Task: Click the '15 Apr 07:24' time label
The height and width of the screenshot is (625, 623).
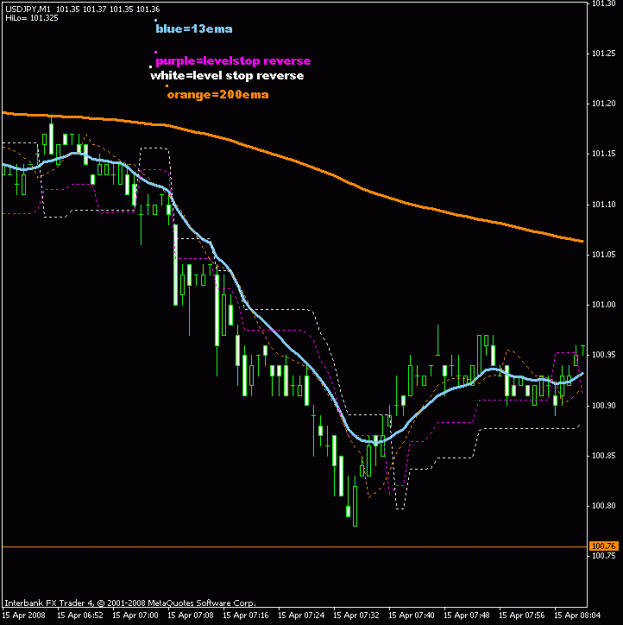Action: [x=301, y=615]
